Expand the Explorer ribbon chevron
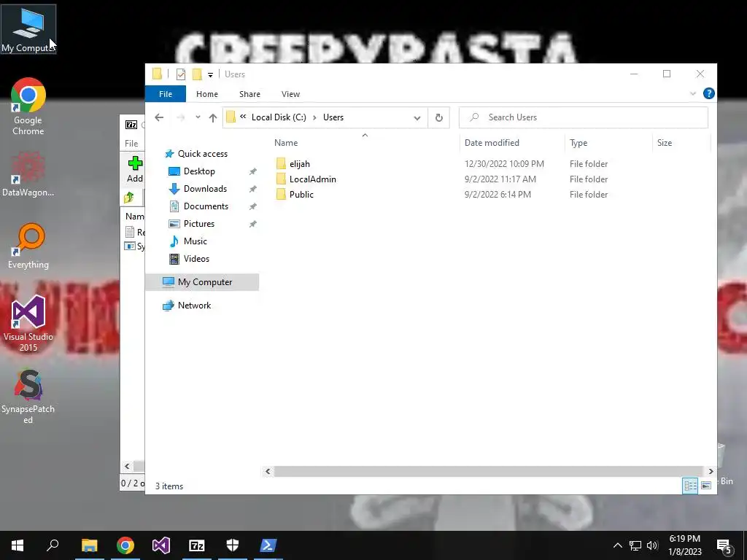Screen dimensions: 747x560 point(693,93)
